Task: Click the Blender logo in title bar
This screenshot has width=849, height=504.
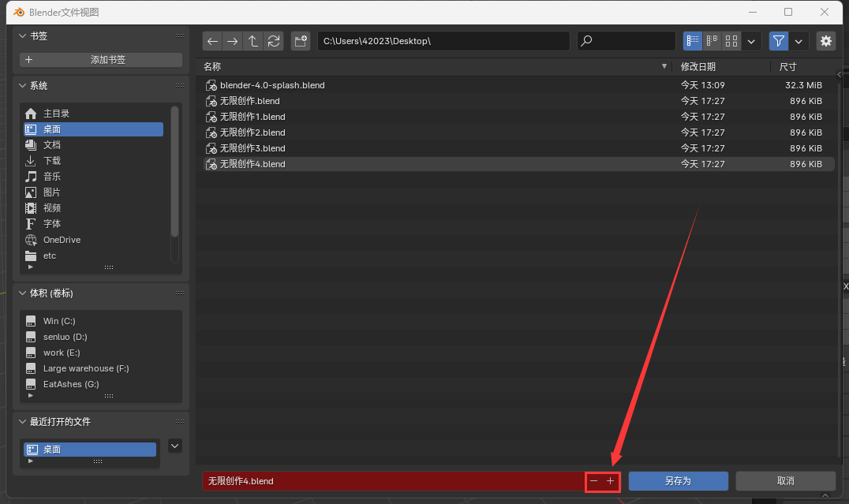Action: (x=19, y=12)
